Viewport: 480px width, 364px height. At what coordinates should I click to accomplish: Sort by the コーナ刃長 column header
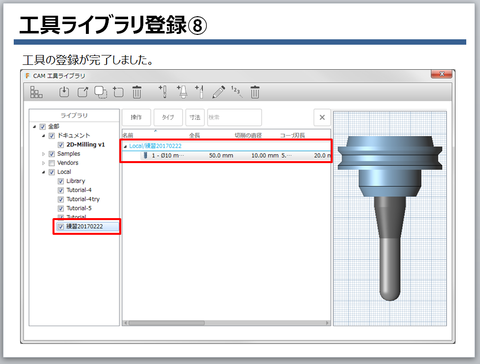point(292,135)
